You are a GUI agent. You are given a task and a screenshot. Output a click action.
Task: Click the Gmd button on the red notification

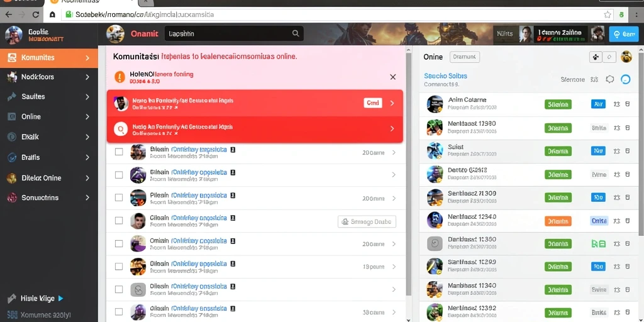click(x=373, y=103)
